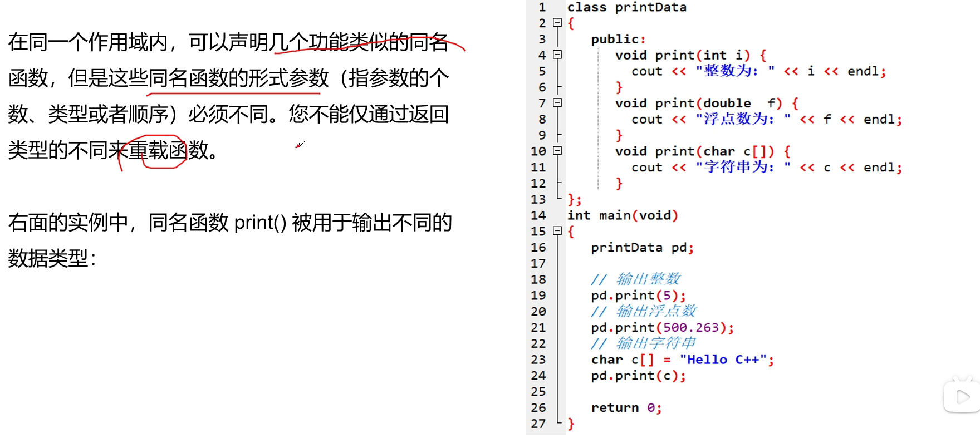Click the pd.print(500.263); statement
The height and width of the screenshot is (438, 980).
coord(663,328)
